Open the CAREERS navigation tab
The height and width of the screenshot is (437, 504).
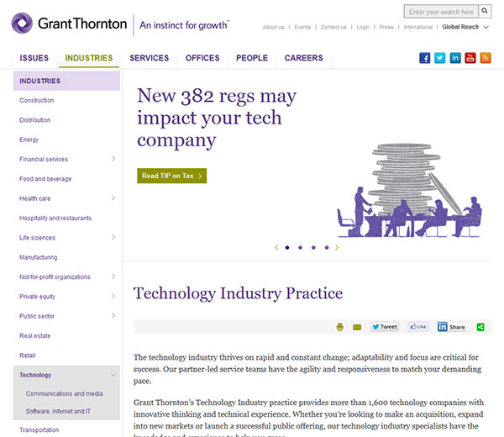[303, 58]
